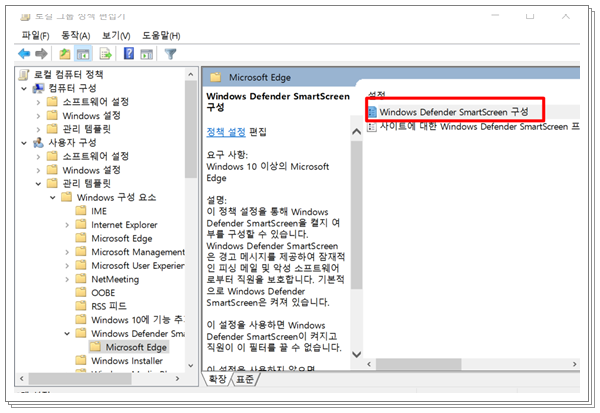Click the settings list scroll-right arrow
Image resolution: width=600 pixels, height=413 pixels.
574,364
